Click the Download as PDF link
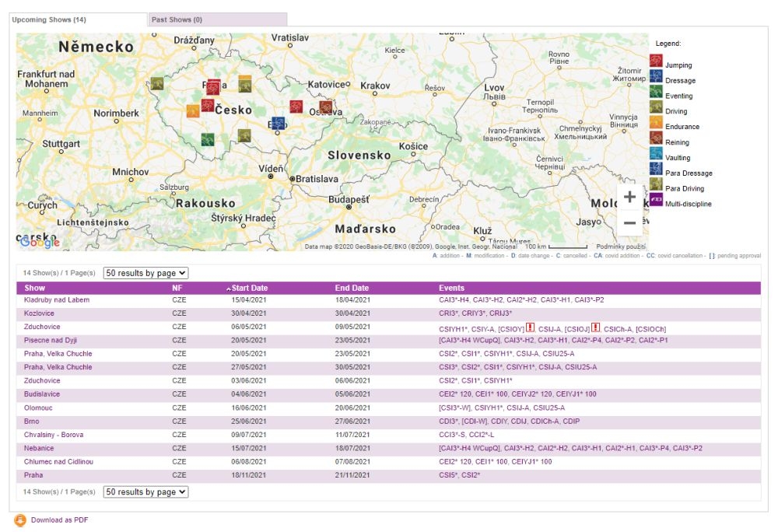Screen dimensions: 778x532 (60, 520)
